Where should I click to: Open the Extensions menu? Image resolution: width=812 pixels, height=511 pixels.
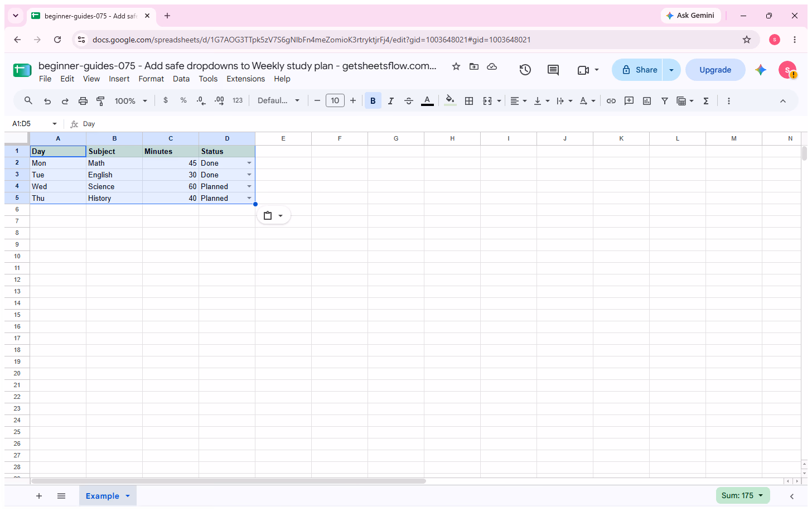tap(246, 79)
